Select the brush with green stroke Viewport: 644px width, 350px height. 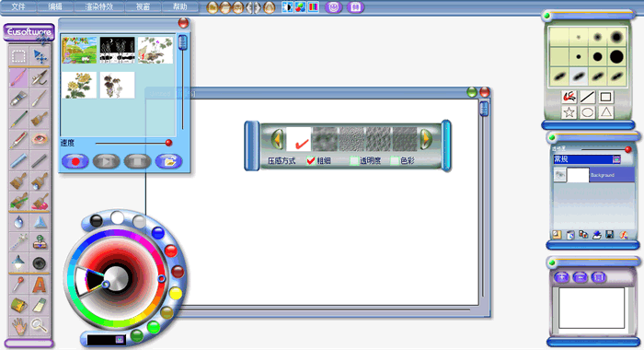(x=19, y=201)
